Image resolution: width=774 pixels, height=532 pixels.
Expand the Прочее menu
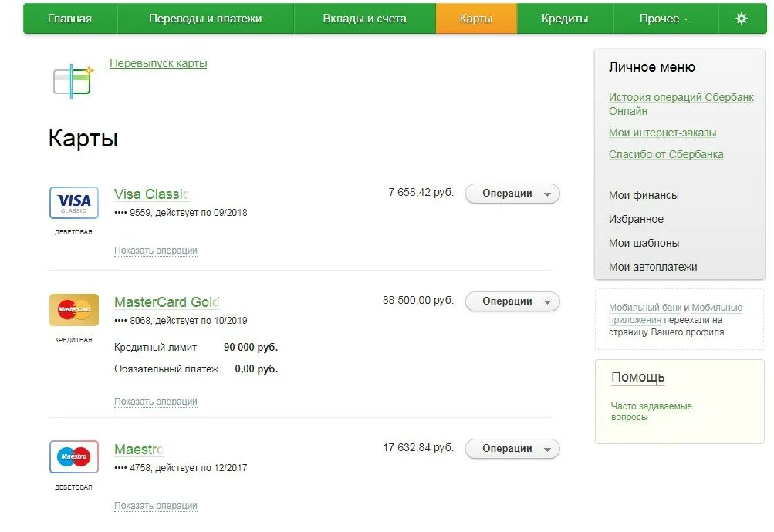[664, 19]
